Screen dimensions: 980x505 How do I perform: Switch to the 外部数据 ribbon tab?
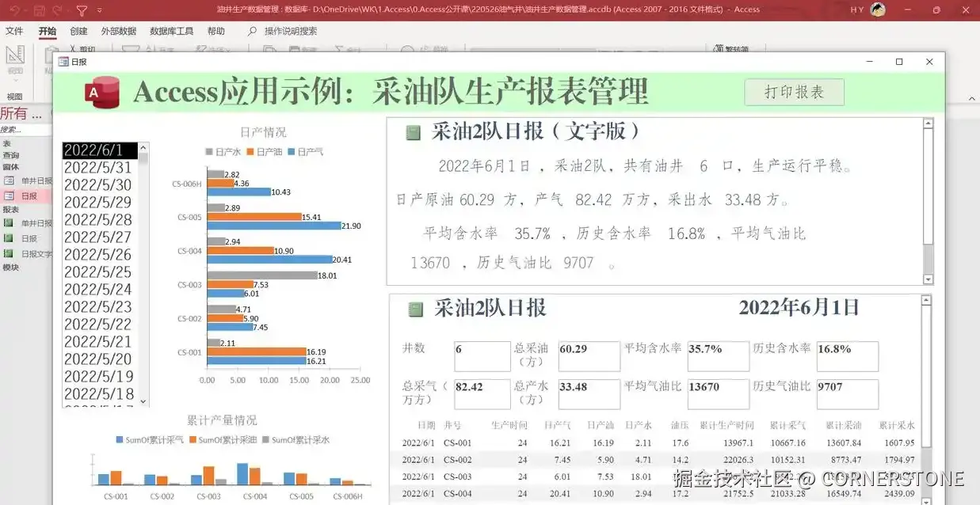[x=119, y=32]
